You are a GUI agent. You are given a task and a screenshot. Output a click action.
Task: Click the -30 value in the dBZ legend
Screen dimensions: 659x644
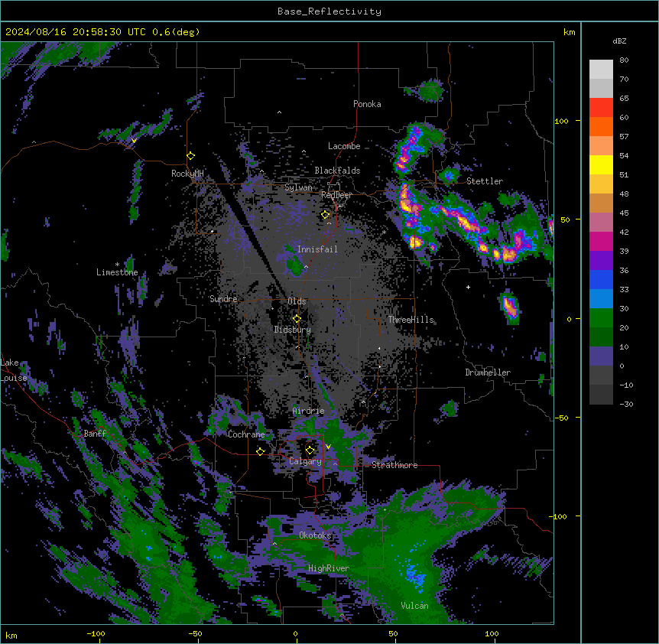click(626, 404)
